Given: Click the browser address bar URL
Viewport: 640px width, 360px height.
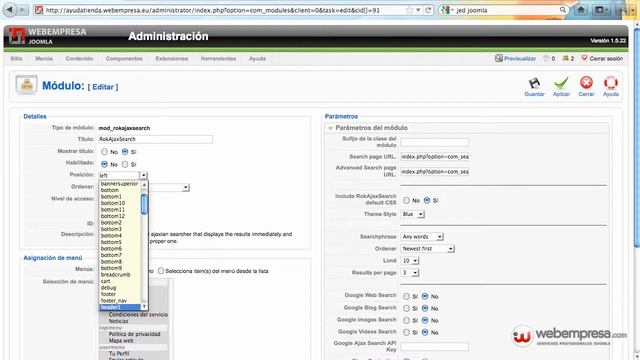Looking at the screenshot, I should coord(212,10).
